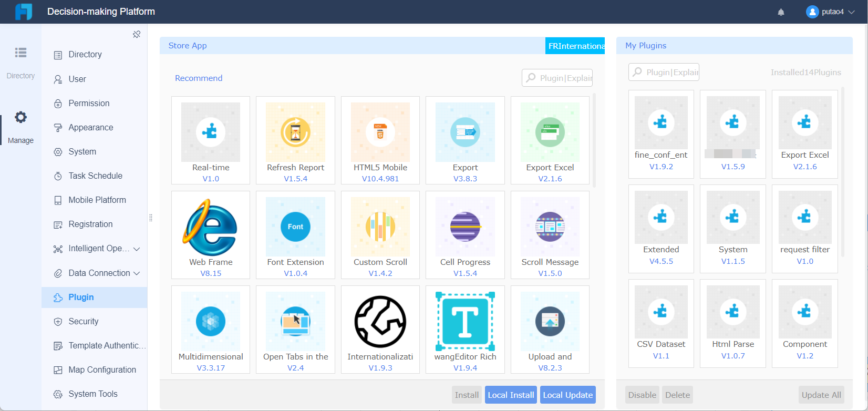Viewport: 868px width, 411px height.
Task: Click the My Plugins search field
Action: [664, 72]
